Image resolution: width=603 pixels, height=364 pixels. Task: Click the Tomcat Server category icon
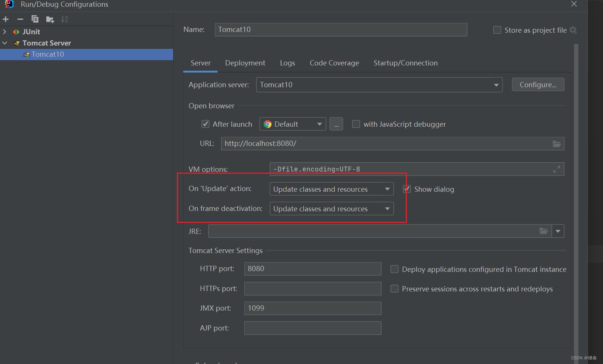click(17, 43)
